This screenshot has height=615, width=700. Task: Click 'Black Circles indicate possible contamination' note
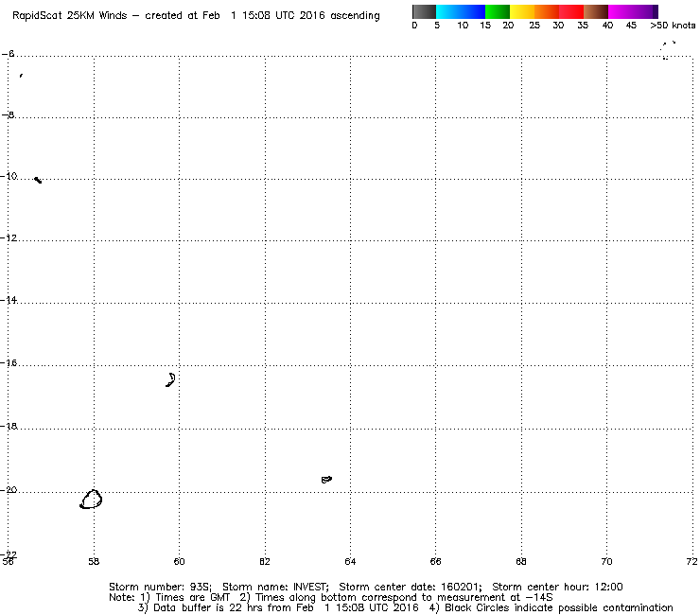[559, 607]
